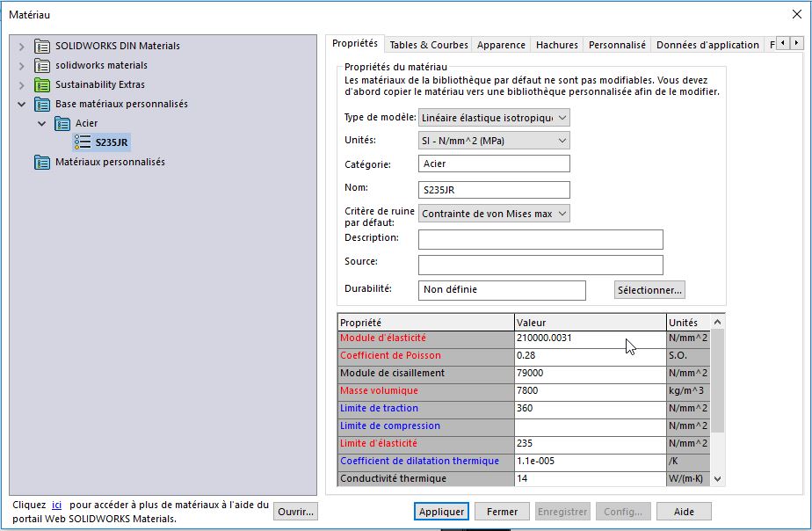This screenshot has width=812, height=531.
Task: Click the Enregistrer button
Action: pyautogui.click(x=562, y=512)
